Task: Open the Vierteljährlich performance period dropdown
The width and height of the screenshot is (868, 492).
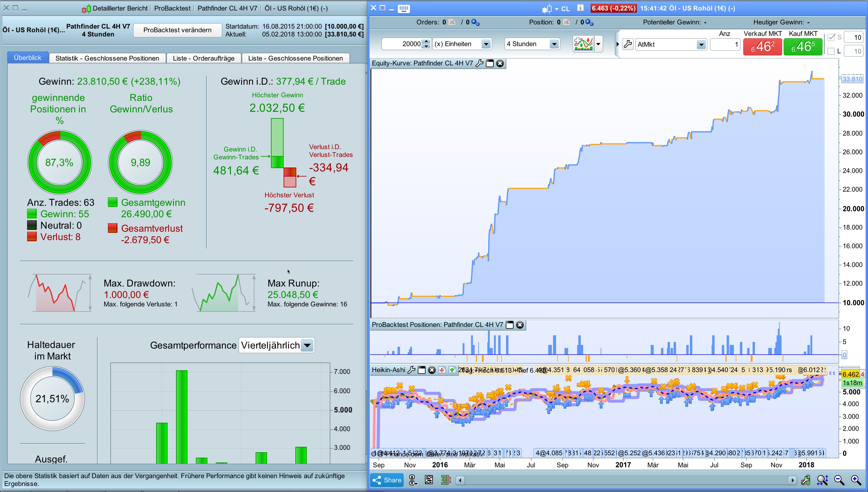Action: coord(307,345)
